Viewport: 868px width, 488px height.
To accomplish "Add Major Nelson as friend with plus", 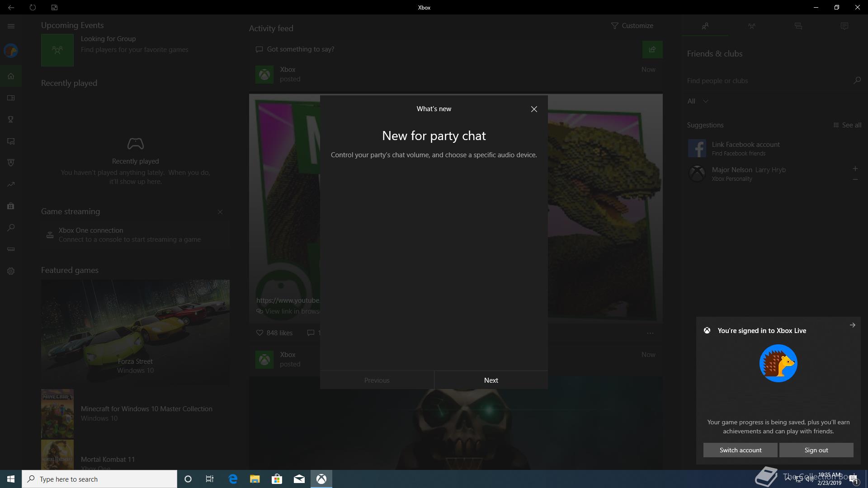I will tap(855, 169).
